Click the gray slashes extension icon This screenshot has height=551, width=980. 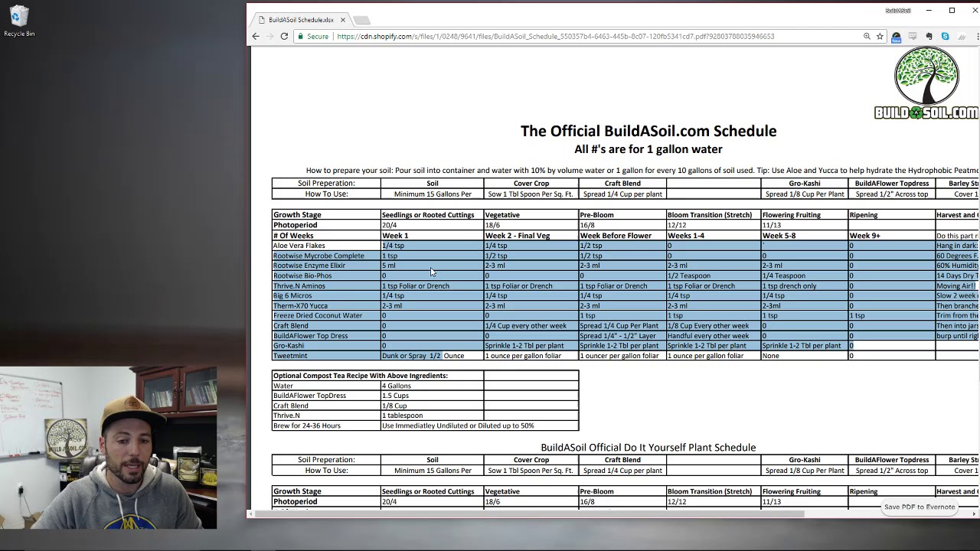pyautogui.click(x=962, y=36)
